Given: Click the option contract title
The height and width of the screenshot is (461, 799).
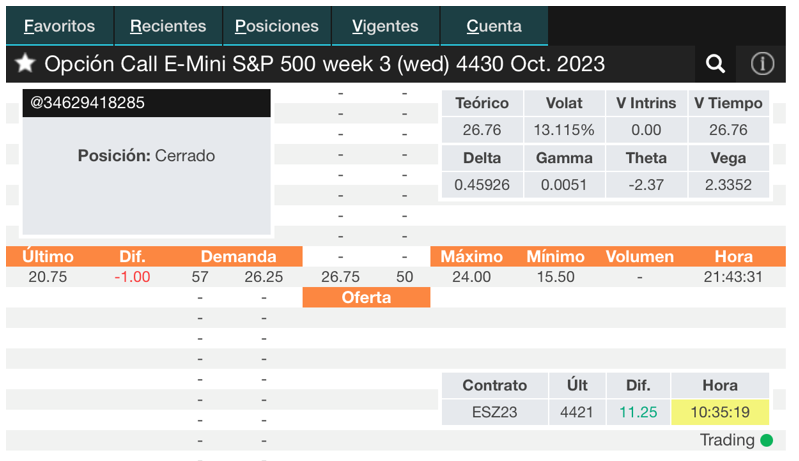Looking at the screenshot, I should [x=324, y=64].
